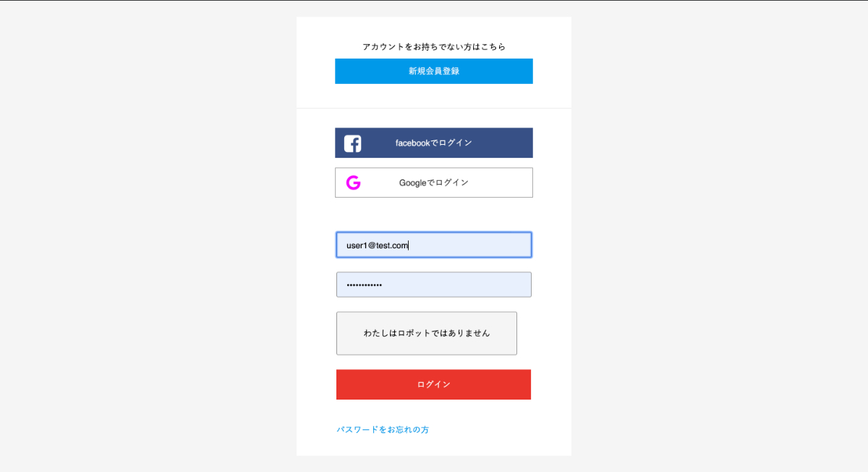Click the divider line below the registration section
The width and height of the screenshot is (868, 472).
coord(433,109)
